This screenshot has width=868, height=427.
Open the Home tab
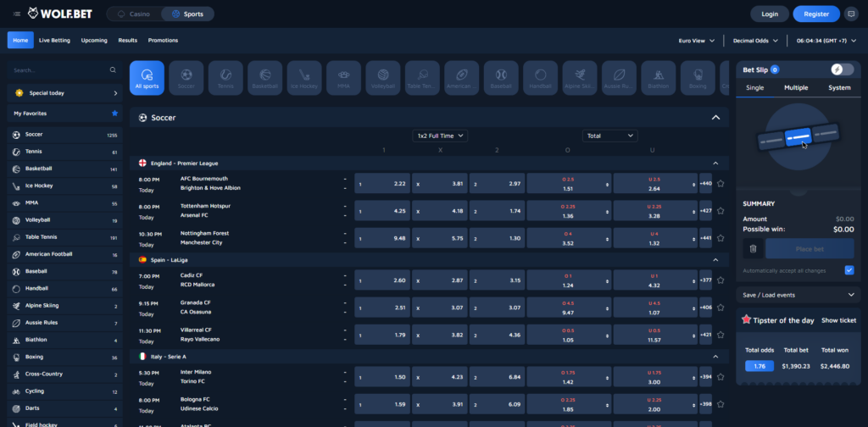point(20,41)
